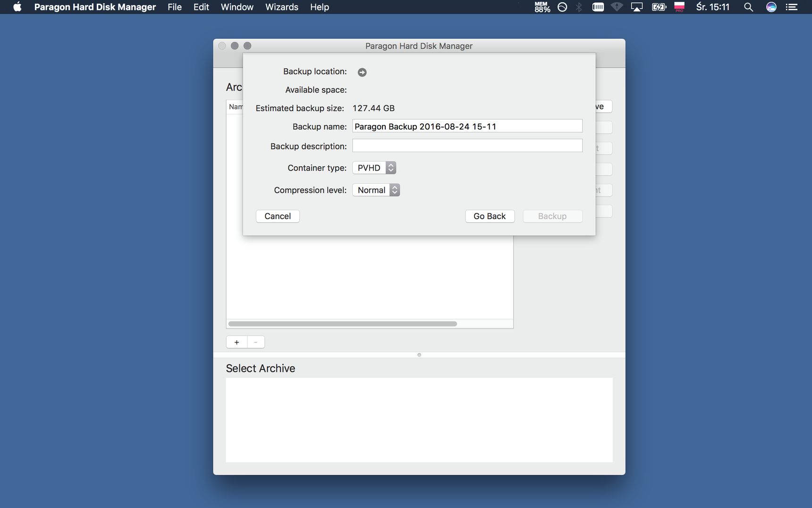Open the Edit menu
This screenshot has height=508, width=812.
(201, 7)
